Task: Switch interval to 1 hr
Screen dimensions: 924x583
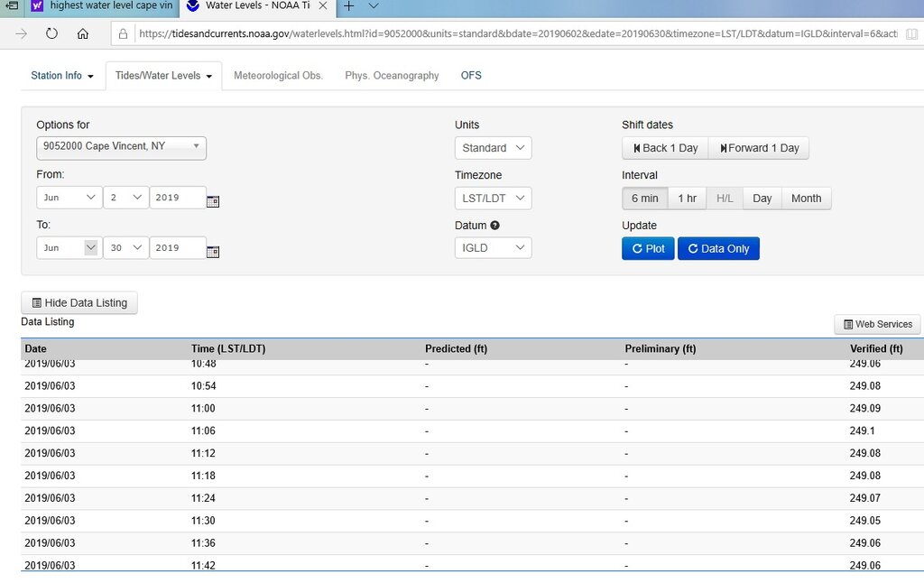Action: [x=687, y=199]
